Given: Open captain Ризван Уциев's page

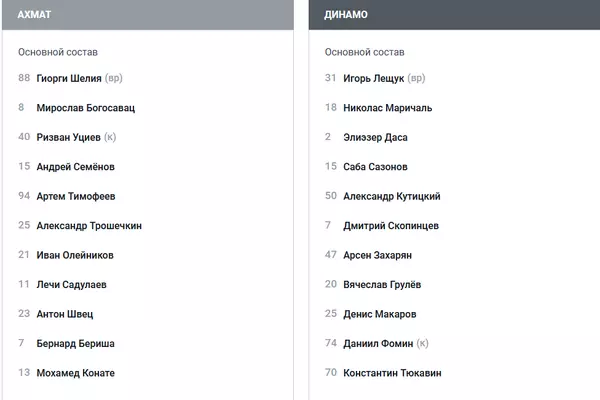Looking at the screenshot, I should [x=68, y=137].
